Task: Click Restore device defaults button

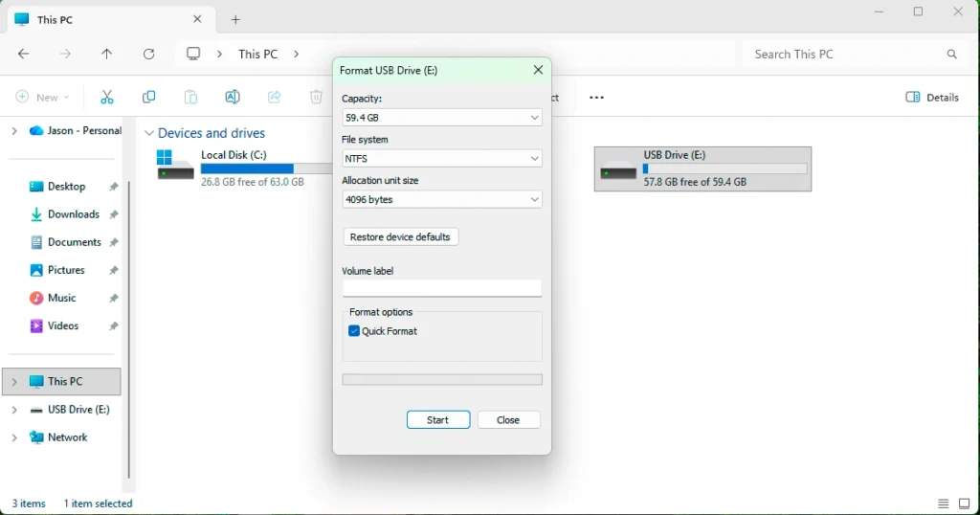Action: pos(400,237)
